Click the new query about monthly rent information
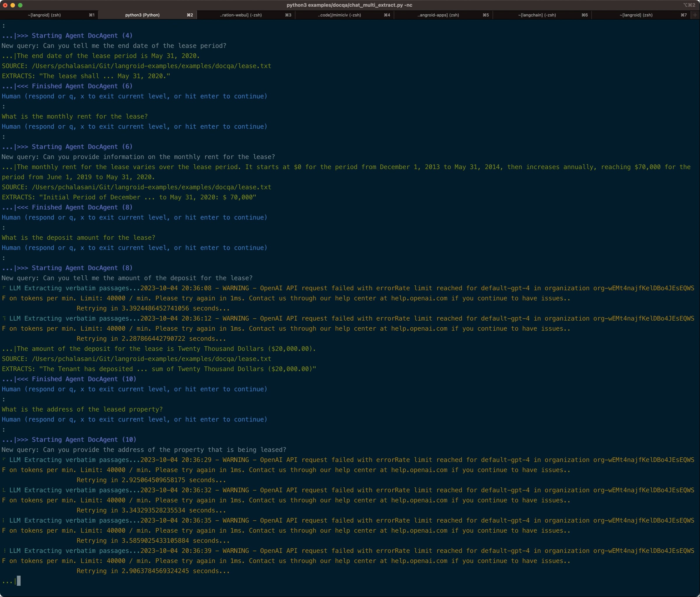The width and height of the screenshot is (700, 597). (x=138, y=157)
